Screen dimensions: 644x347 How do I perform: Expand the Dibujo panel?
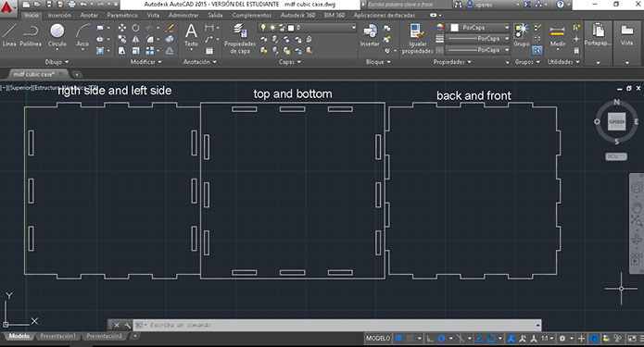coord(57,62)
